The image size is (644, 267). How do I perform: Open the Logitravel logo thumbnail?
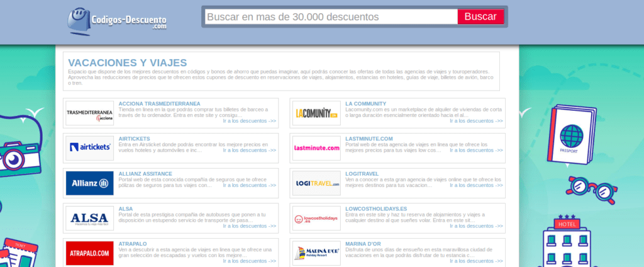(x=316, y=183)
